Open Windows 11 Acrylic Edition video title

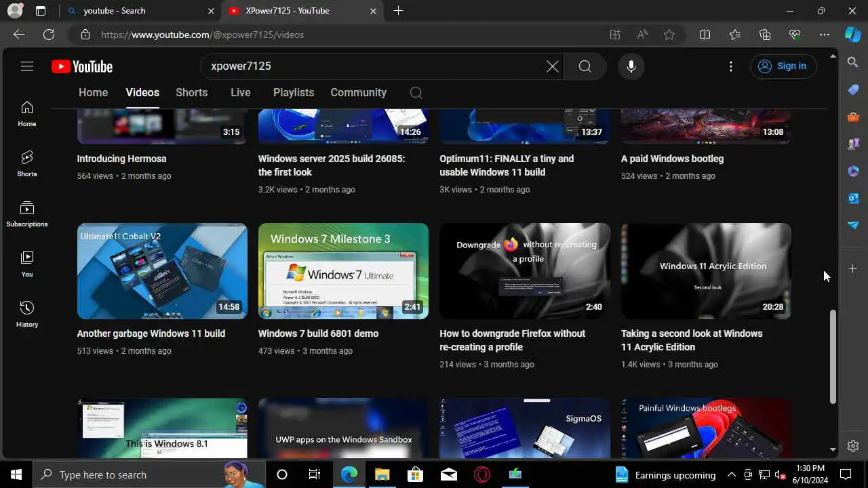pos(692,340)
